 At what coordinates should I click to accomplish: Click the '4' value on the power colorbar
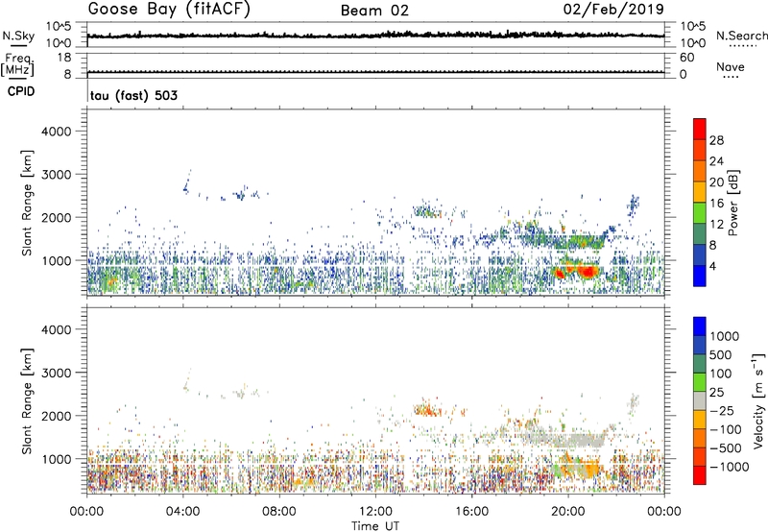[712, 267]
